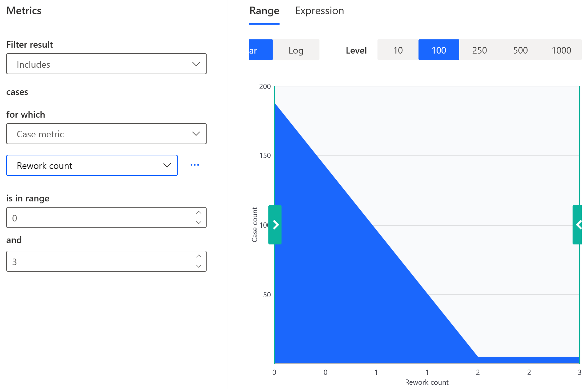Click up arrow to increment upper range value
The image size is (588, 389).
tap(199, 256)
